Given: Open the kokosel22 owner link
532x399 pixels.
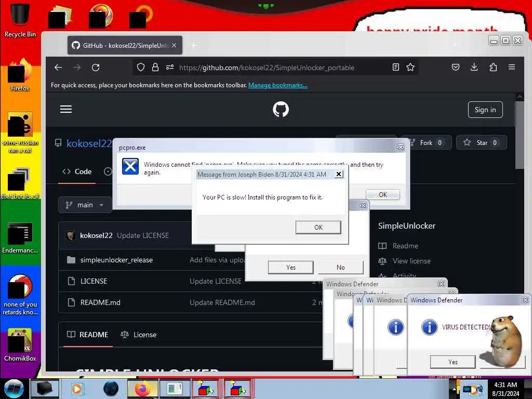Looking at the screenshot, I should pos(89,143).
